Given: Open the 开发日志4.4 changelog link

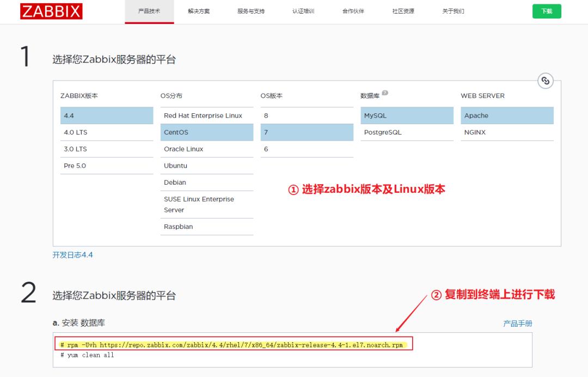Looking at the screenshot, I should tap(72, 254).
